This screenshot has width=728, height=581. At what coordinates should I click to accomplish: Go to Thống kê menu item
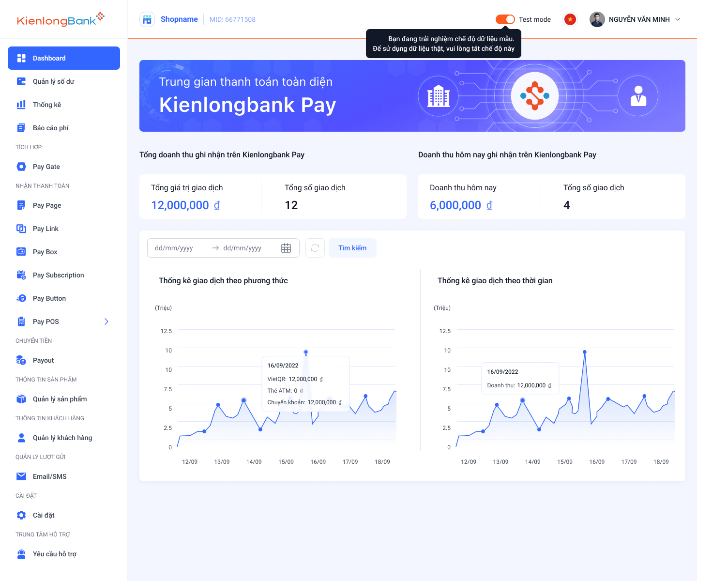click(64, 105)
